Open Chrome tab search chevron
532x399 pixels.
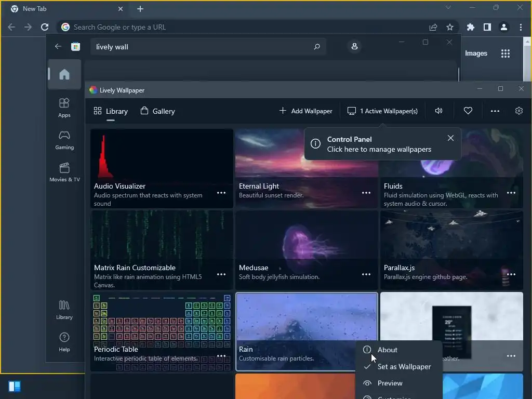(x=448, y=7)
